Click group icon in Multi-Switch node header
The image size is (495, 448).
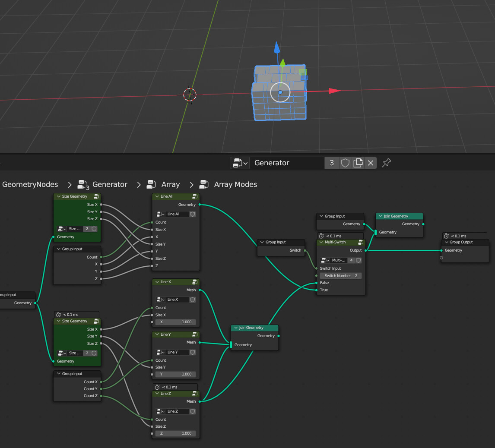click(x=361, y=242)
